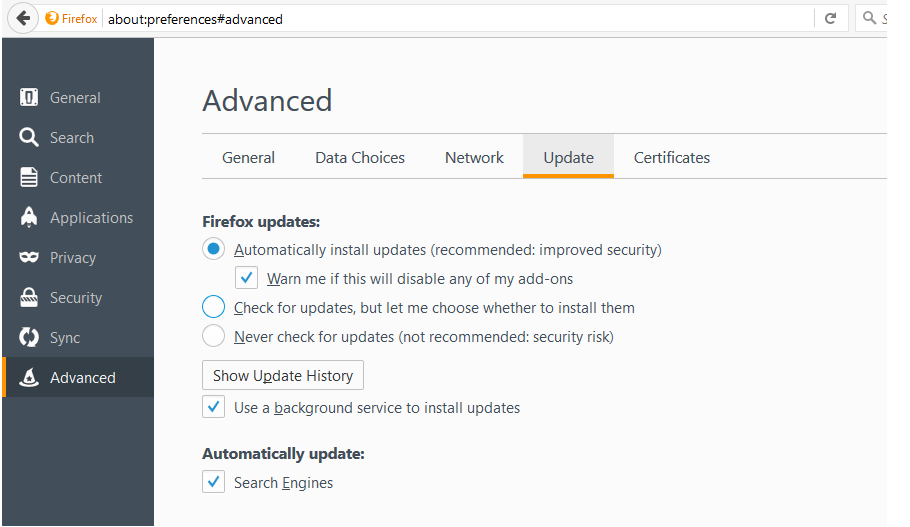
Task: Select the Update tab
Action: point(568,157)
